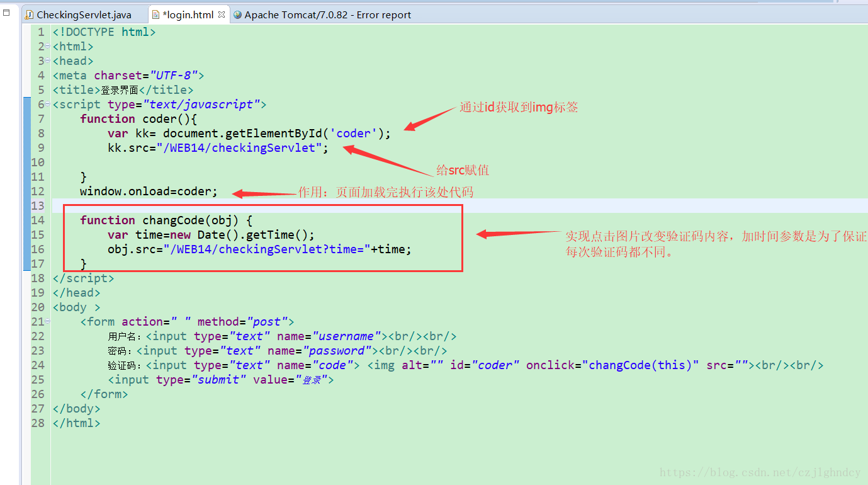Switch to the CheckingServlet.java editor tab
Viewport: 868px width, 485px height.
coord(78,14)
